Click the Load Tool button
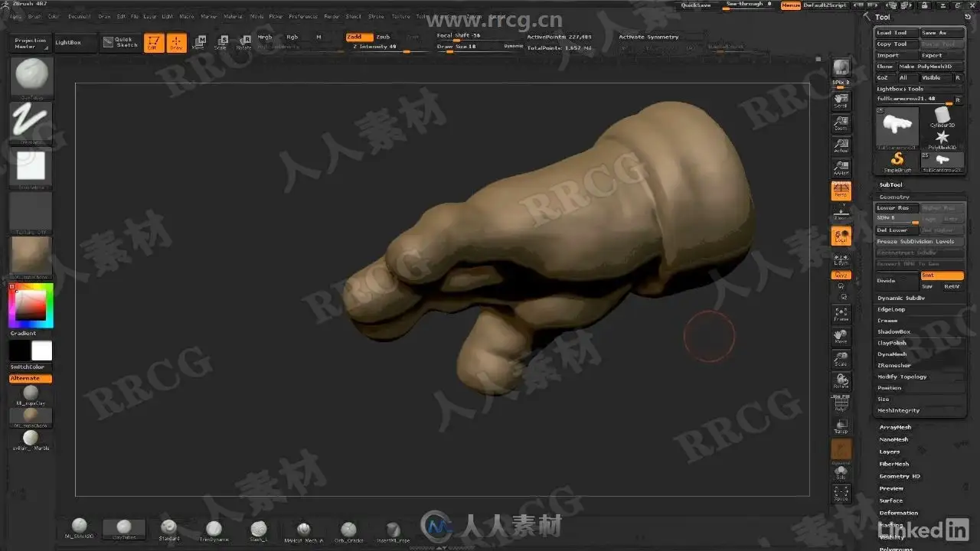Image resolution: width=980 pixels, height=551 pixels. pyautogui.click(x=897, y=33)
